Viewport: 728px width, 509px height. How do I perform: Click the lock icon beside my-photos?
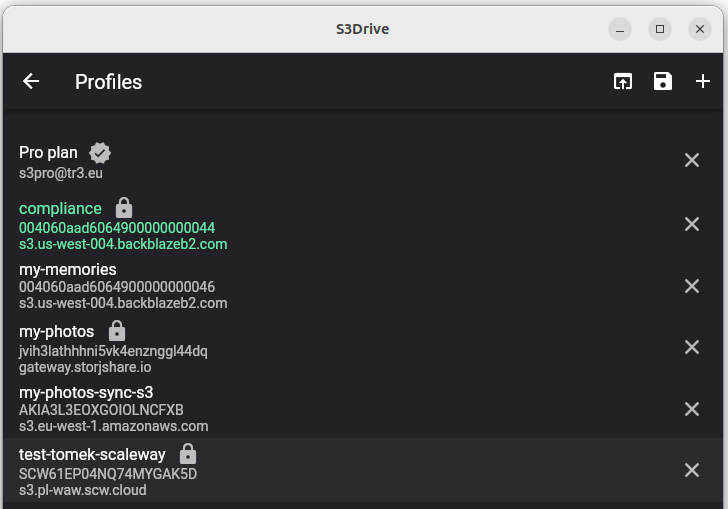(117, 331)
